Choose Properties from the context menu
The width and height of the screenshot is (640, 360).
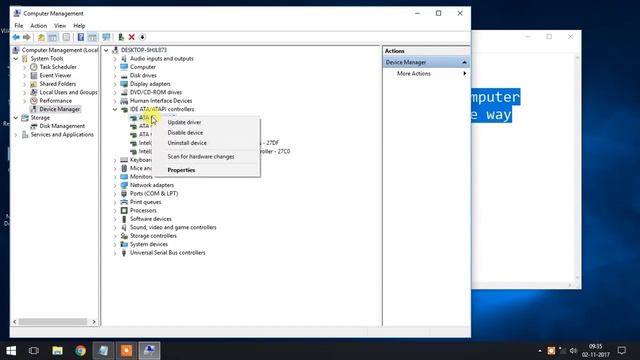207,170
